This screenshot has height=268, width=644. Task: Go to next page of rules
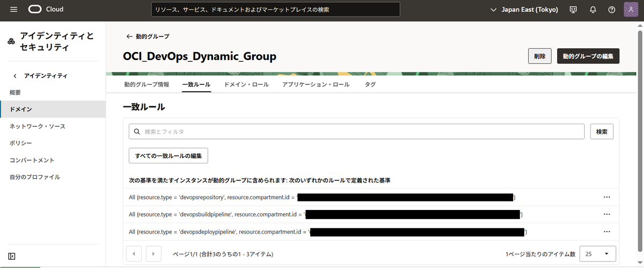(153, 253)
